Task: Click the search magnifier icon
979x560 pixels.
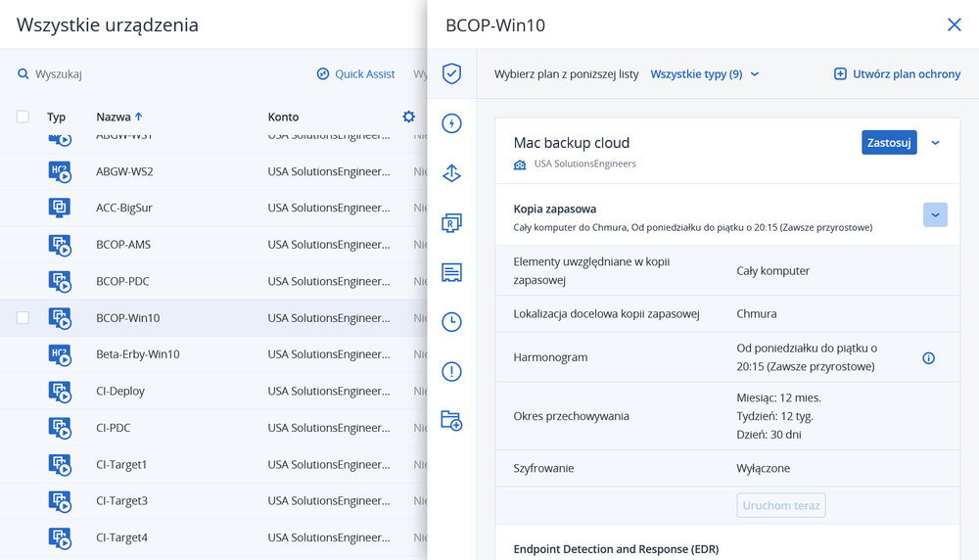Action: (x=23, y=73)
